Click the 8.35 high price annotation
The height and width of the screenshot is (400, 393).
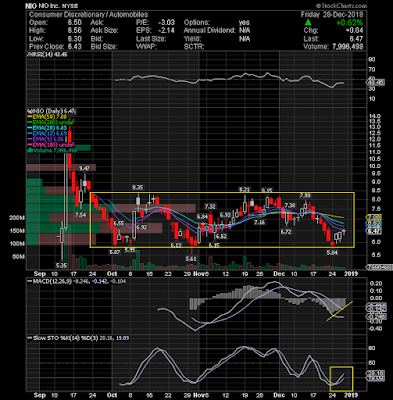(x=137, y=187)
